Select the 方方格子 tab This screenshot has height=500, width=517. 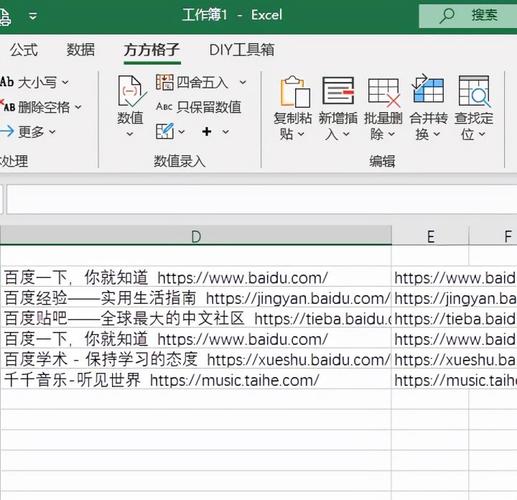(x=152, y=50)
